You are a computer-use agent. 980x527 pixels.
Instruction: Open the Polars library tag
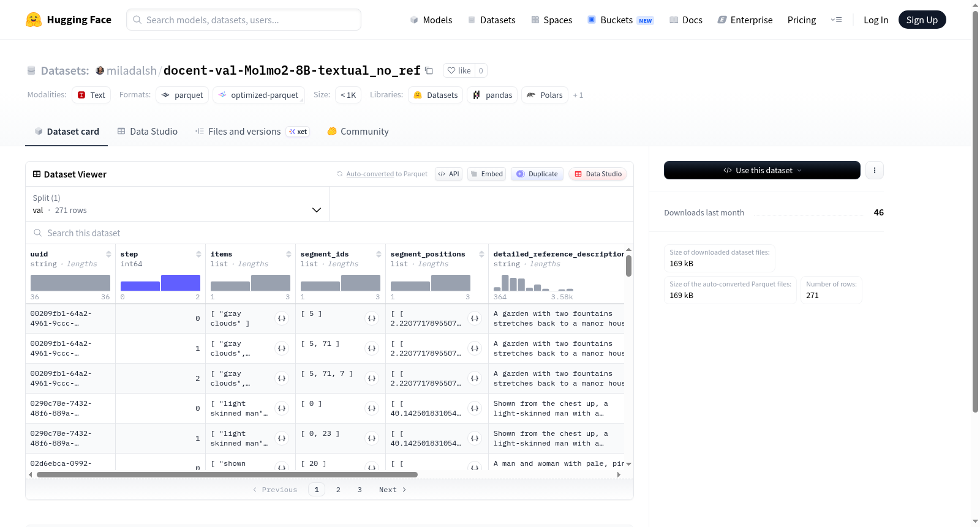click(x=545, y=95)
